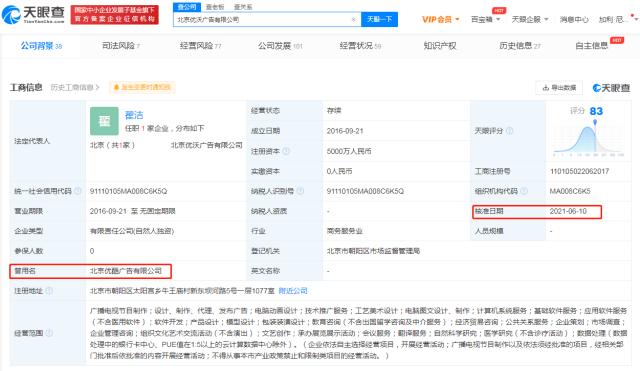Open the red government-fund banner beside the logo
The image size is (640, 371).
tap(114, 15)
